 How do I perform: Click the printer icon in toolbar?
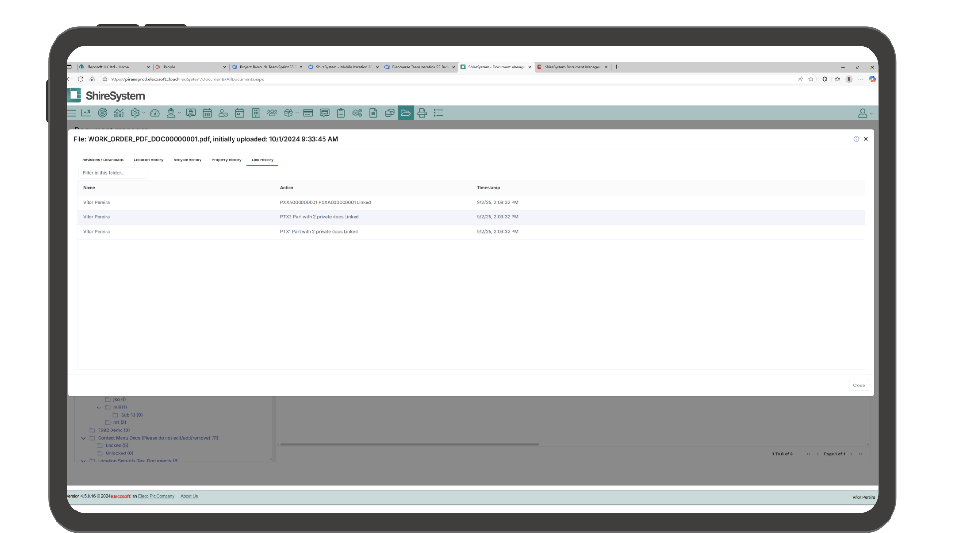422,113
